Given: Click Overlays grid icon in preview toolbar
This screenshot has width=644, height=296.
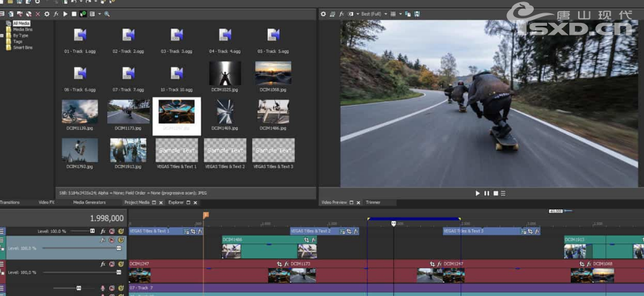Looking at the screenshot, I should (x=393, y=14).
